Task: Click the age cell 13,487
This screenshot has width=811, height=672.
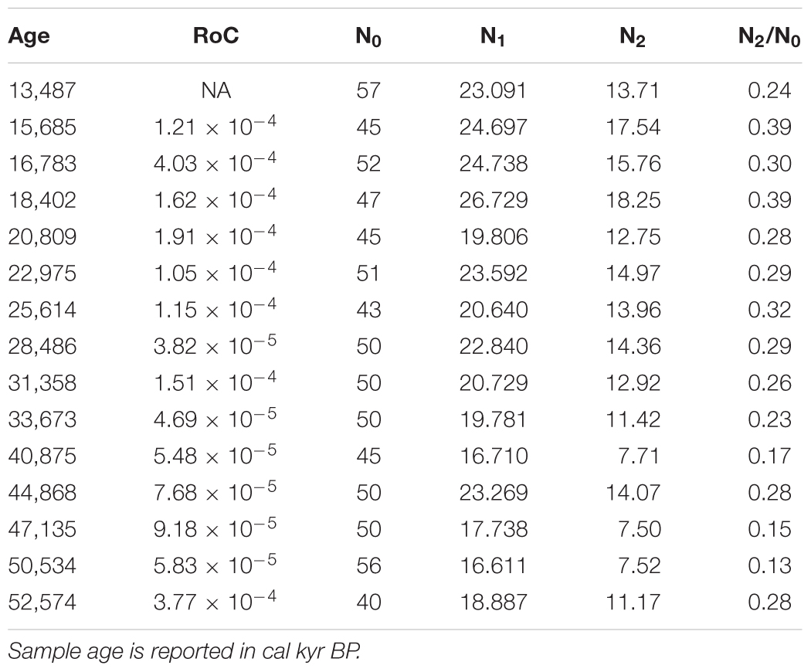Action: 42,90
